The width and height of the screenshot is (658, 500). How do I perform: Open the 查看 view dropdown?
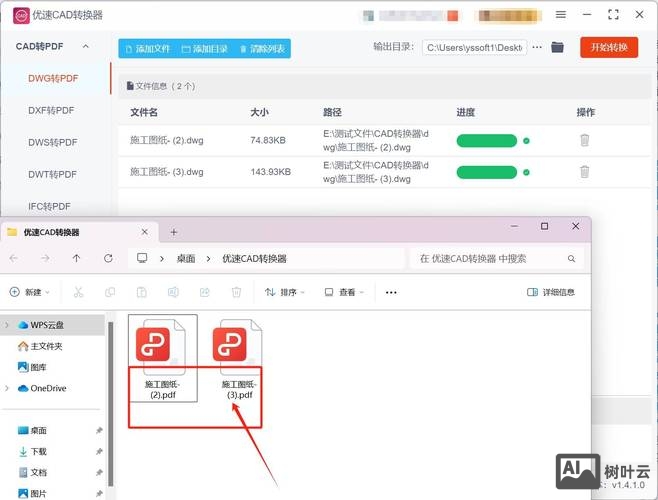[344, 292]
